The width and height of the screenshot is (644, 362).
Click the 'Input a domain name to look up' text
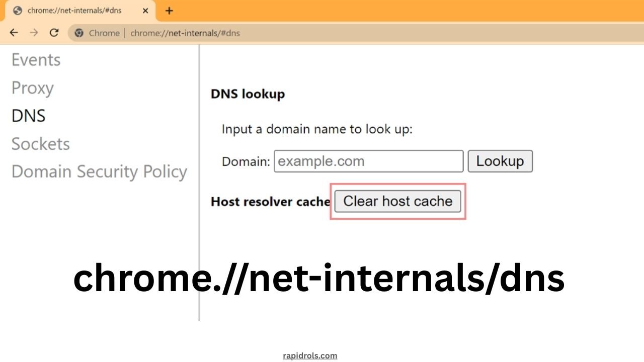pos(317,129)
